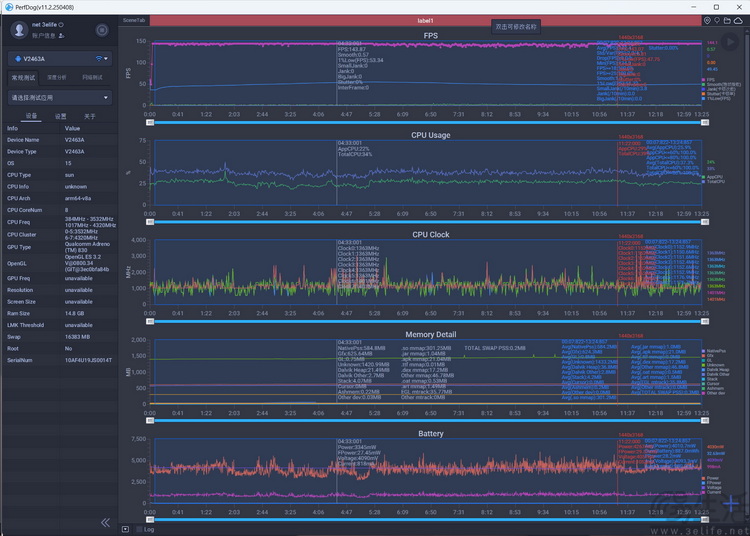Switch to 常规测试 tab
The height and width of the screenshot is (536, 750).
(23, 77)
